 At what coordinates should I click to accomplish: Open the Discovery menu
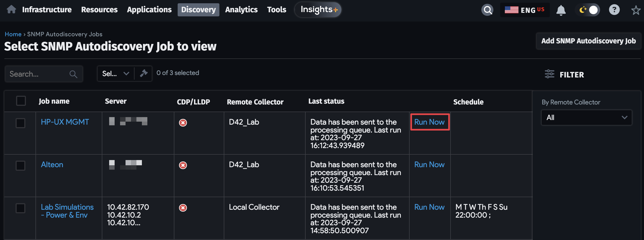pyautogui.click(x=198, y=10)
